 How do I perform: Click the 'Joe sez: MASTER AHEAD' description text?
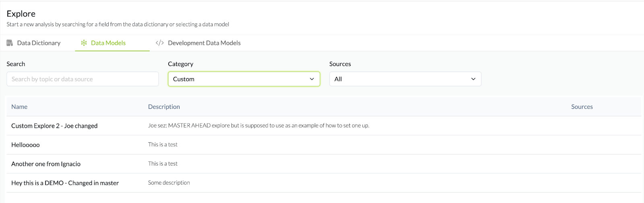258,126
